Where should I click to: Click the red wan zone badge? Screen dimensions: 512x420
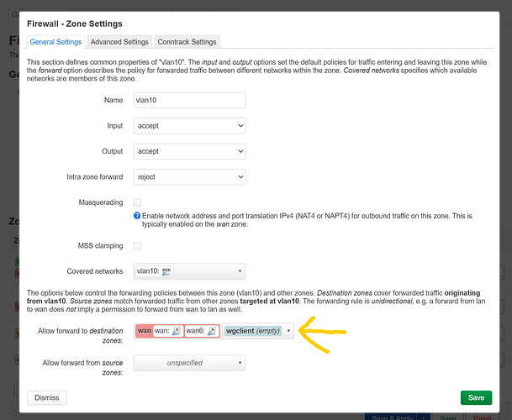point(144,331)
